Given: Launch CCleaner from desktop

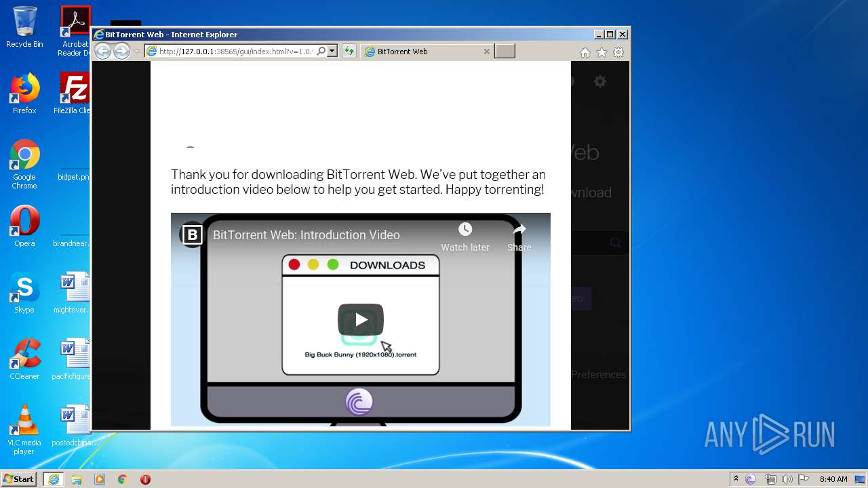Looking at the screenshot, I should [24, 359].
